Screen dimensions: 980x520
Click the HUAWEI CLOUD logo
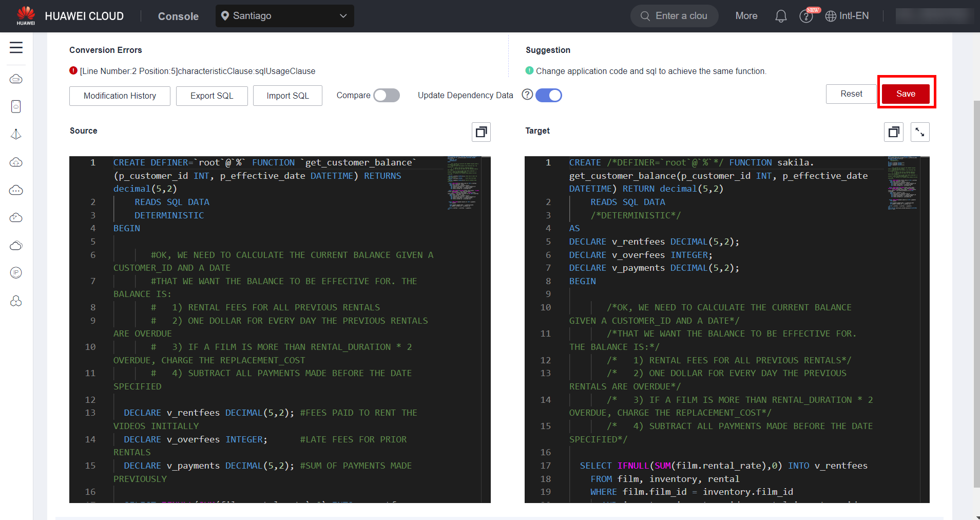70,16
